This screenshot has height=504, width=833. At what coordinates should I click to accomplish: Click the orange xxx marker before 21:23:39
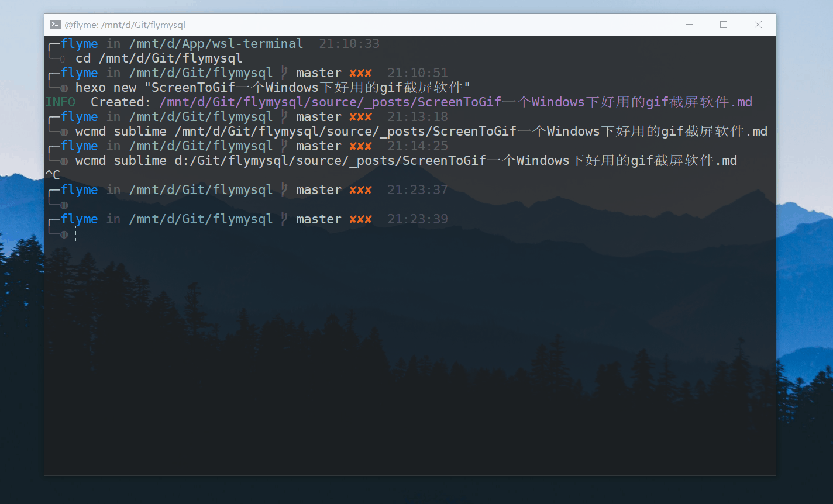click(x=360, y=219)
